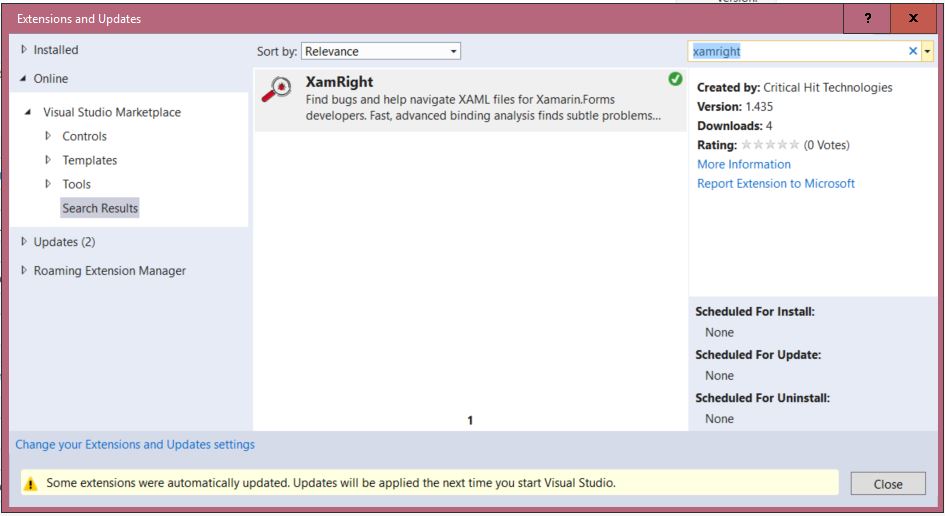The width and height of the screenshot is (945, 516).
Task: Open the help question mark button
Action: pyautogui.click(x=867, y=18)
